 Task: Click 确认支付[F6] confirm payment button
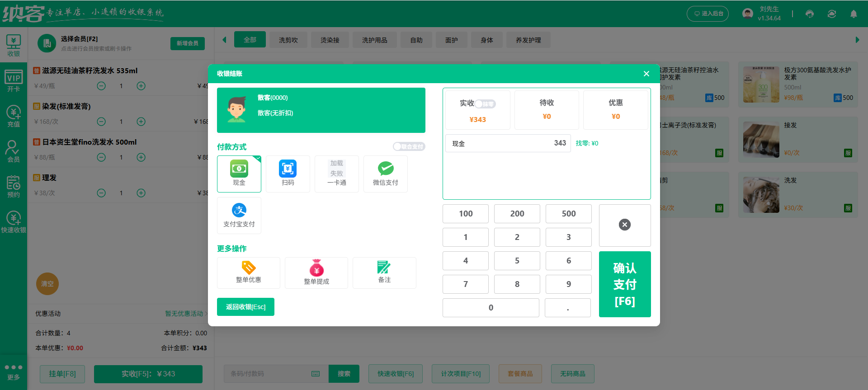(x=625, y=284)
